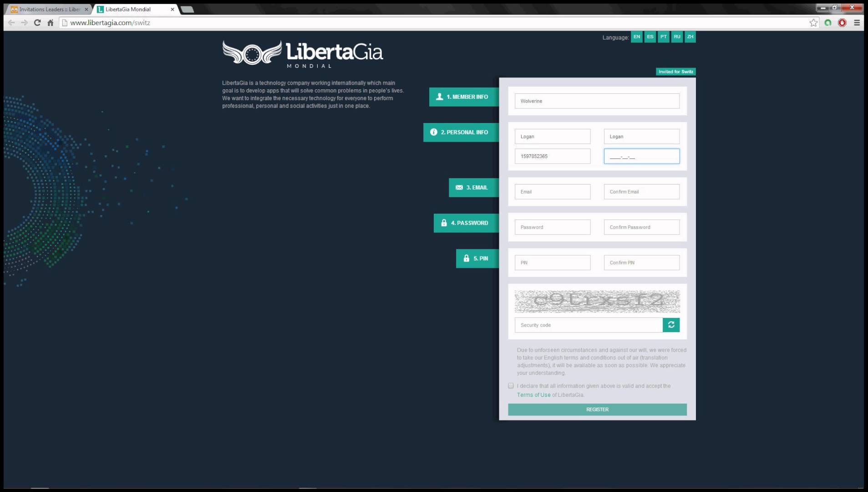Select the LibertaGia Mondial tab
This screenshot has height=492, width=868.
(x=136, y=9)
